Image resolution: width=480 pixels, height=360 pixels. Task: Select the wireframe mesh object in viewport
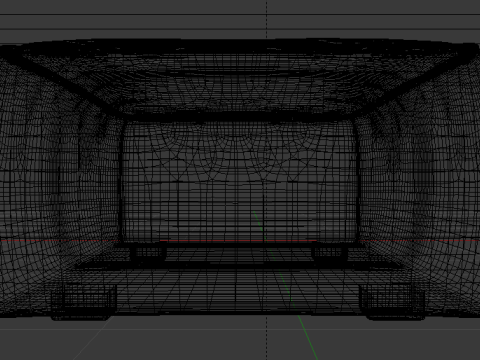(x=240, y=179)
